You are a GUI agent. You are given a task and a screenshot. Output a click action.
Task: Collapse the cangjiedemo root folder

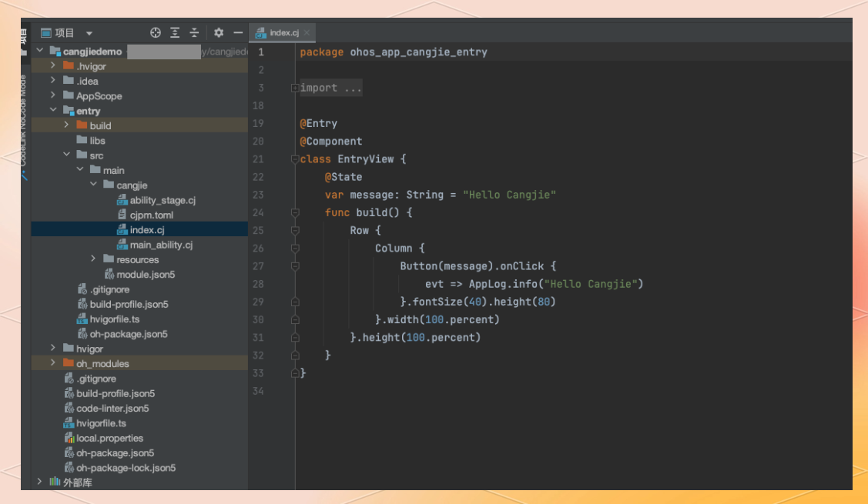(40, 50)
